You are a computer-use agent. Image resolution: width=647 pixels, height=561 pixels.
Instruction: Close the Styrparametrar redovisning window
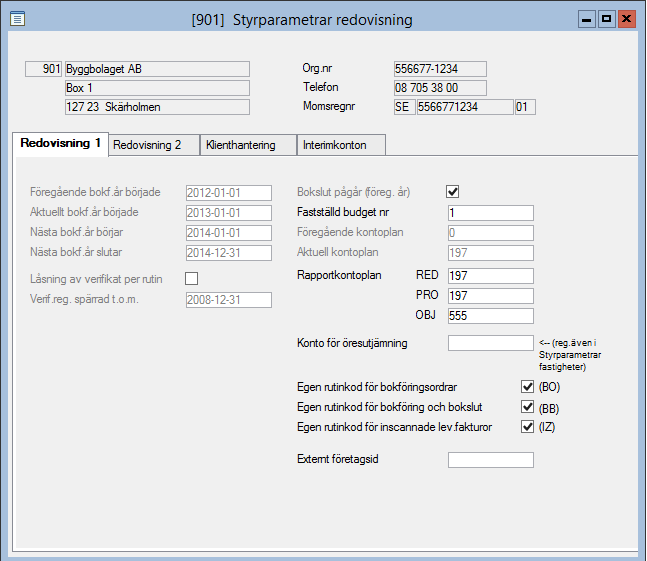pyautogui.click(x=626, y=19)
